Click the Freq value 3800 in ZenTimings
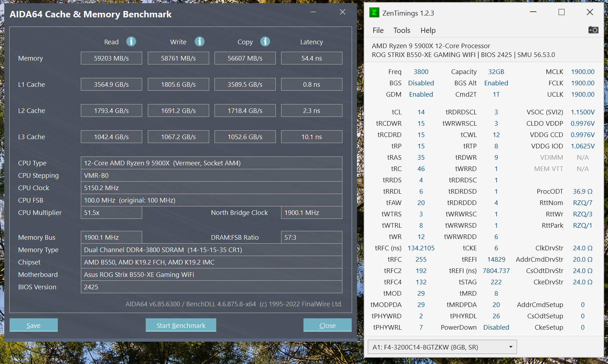The height and width of the screenshot is (364, 608). click(421, 72)
